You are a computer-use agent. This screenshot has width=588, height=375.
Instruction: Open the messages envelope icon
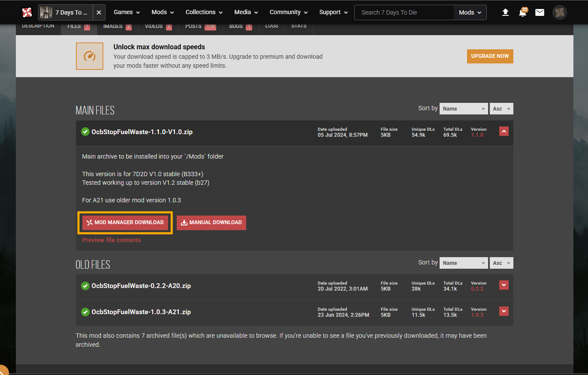(540, 12)
